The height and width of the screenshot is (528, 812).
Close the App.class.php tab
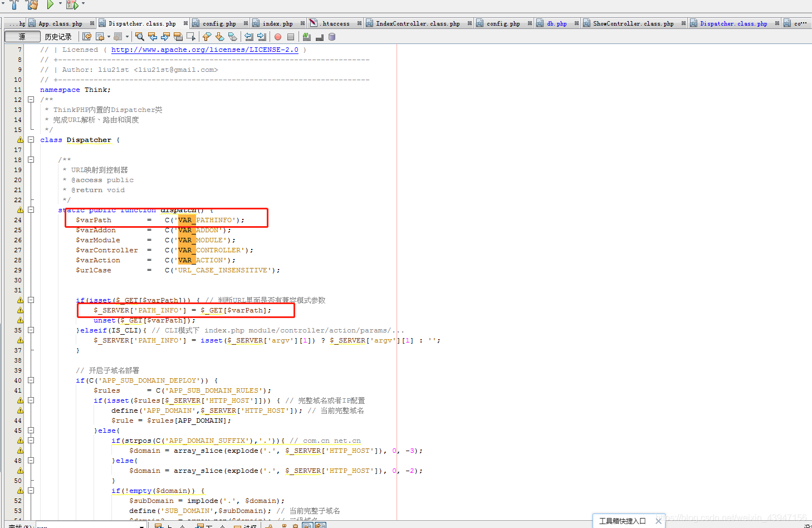[x=92, y=23]
